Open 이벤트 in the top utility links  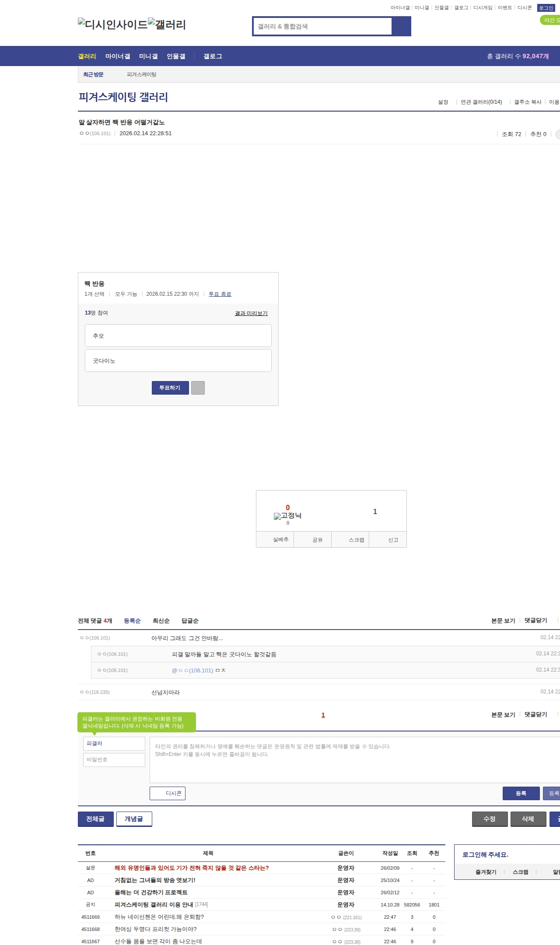coord(505,8)
